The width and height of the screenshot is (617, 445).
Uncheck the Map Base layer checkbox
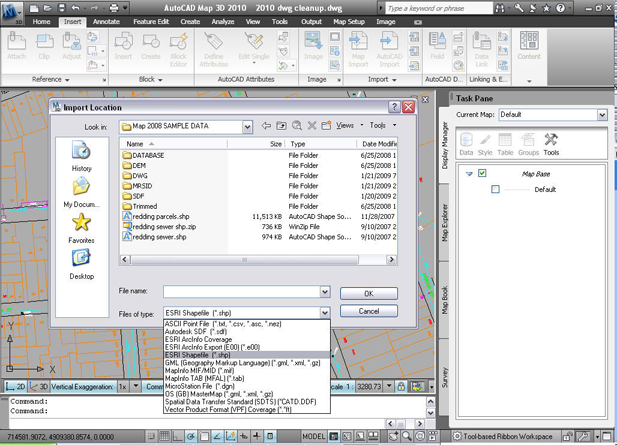click(482, 173)
